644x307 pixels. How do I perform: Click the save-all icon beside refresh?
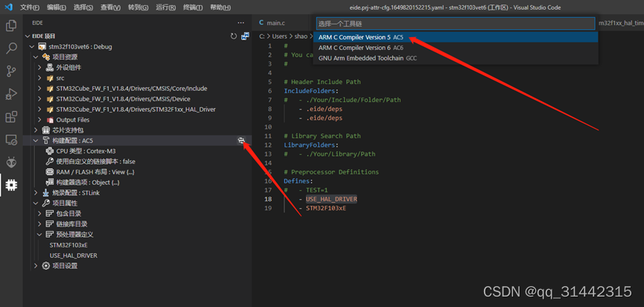pyautogui.click(x=245, y=37)
